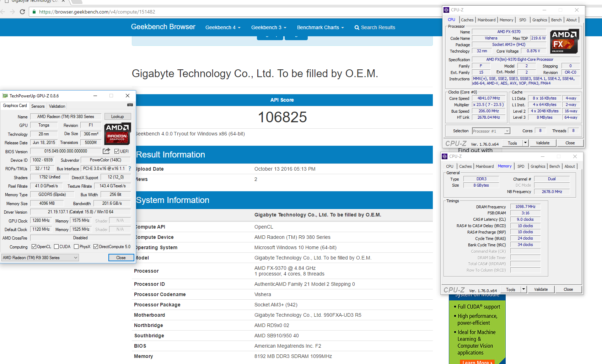Toggle the CUDA computing checkbox
Screen dimensions: 602x364
point(56,247)
